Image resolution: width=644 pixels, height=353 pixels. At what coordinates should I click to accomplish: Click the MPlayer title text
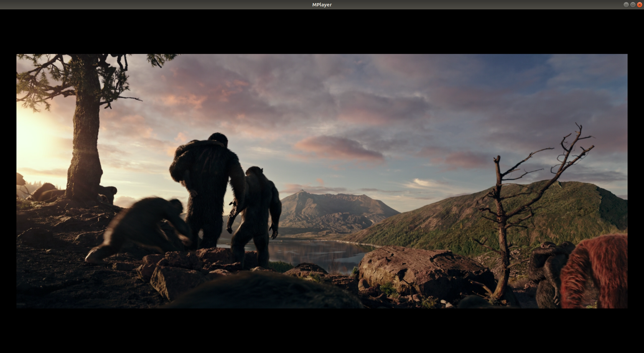pyautogui.click(x=322, y=5)
